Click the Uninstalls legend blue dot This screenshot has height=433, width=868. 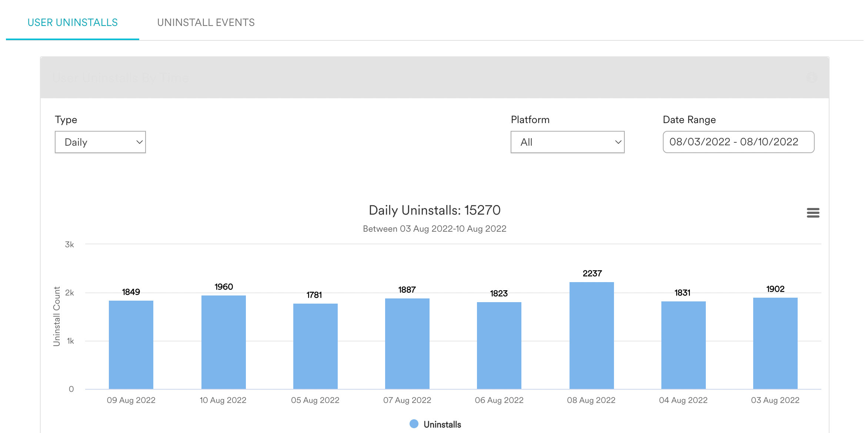click(x=414, y=424)
